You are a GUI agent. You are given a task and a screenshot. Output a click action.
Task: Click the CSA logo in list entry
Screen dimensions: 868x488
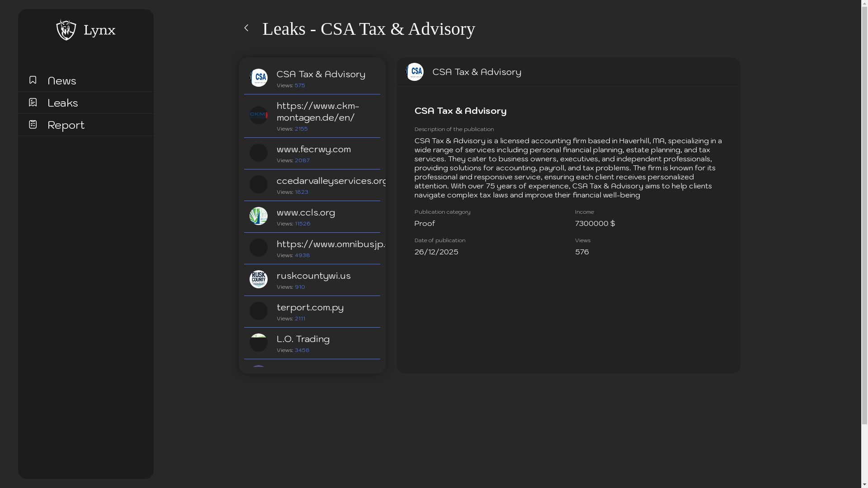coord(259,78)
